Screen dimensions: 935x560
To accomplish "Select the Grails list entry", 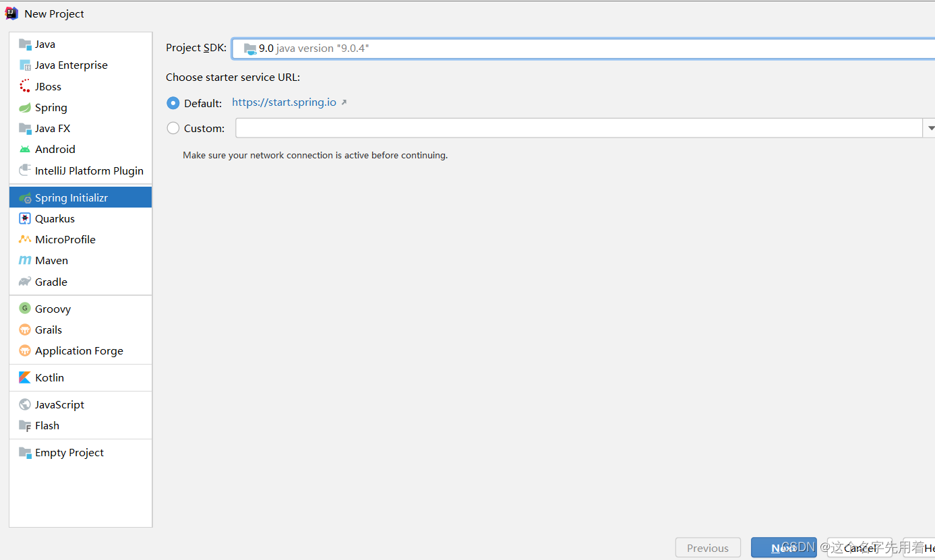I will click(x=80, y=330).
